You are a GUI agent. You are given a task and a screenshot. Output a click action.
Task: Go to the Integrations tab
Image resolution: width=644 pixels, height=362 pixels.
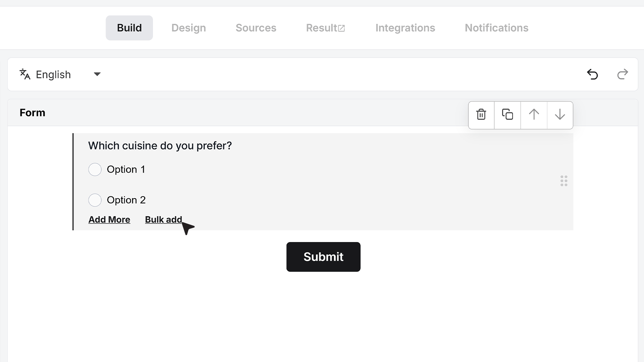[x=405, y=28]
